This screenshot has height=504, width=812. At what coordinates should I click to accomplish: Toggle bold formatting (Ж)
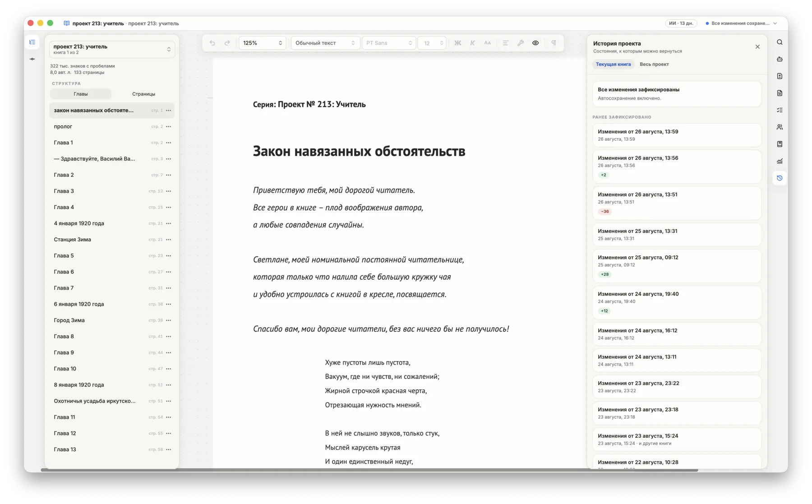click(x=457, y=43)
